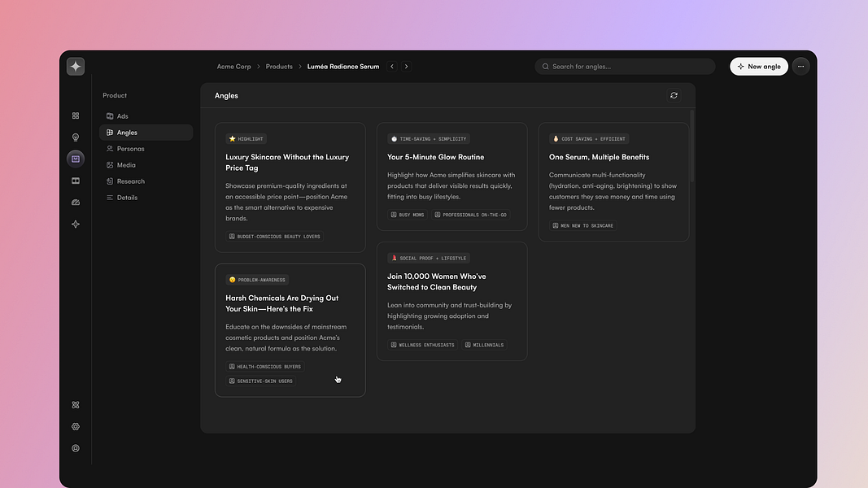Select Ads from the Product menu
868x488 pixels.
point(122,115)
